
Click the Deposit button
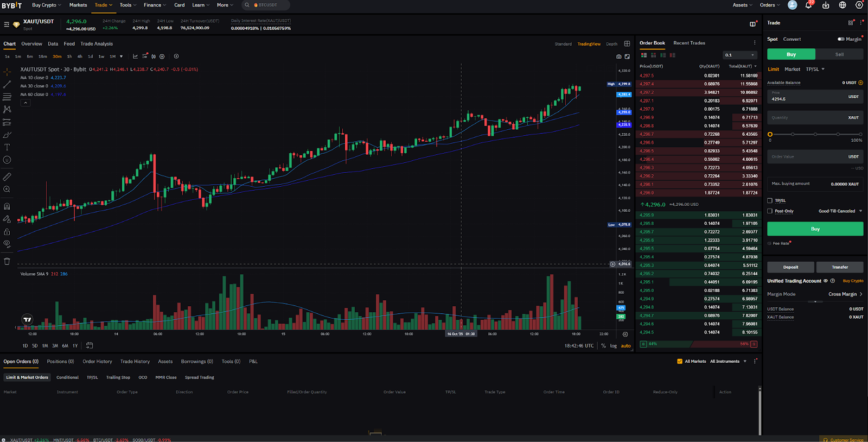click(x=790, y=267)
